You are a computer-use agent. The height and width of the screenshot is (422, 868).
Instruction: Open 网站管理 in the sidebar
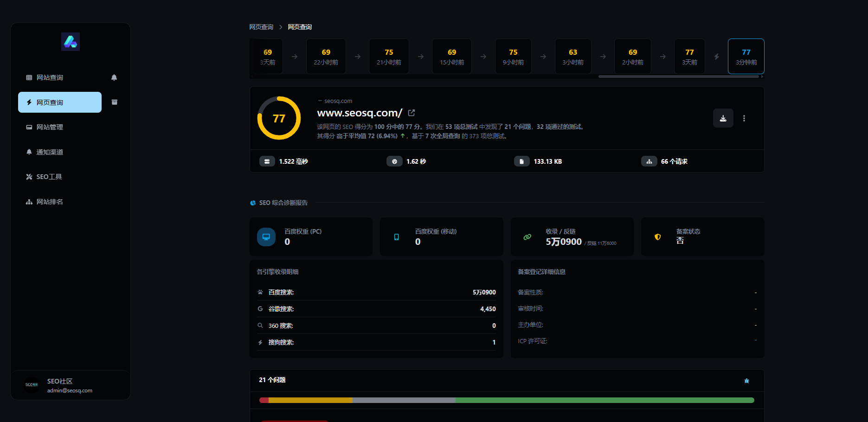coord(50,127)
